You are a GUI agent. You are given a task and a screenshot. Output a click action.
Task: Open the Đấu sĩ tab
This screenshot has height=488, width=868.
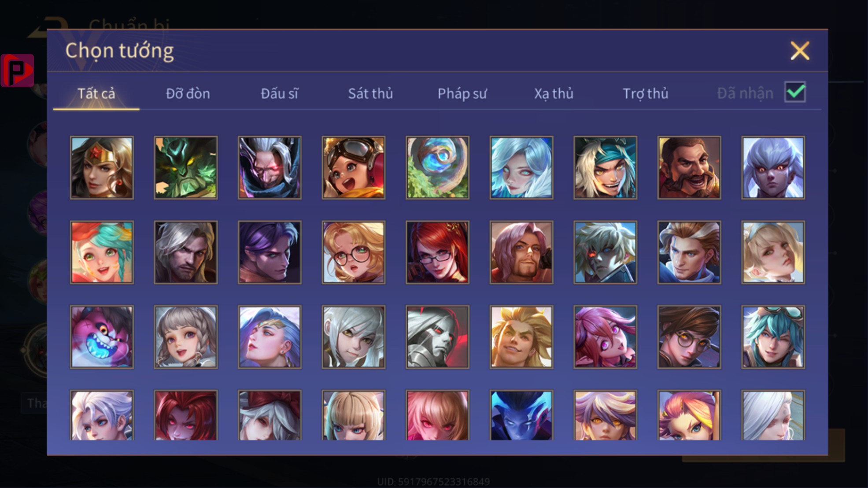pyautogui.click(x=279, y=93)
